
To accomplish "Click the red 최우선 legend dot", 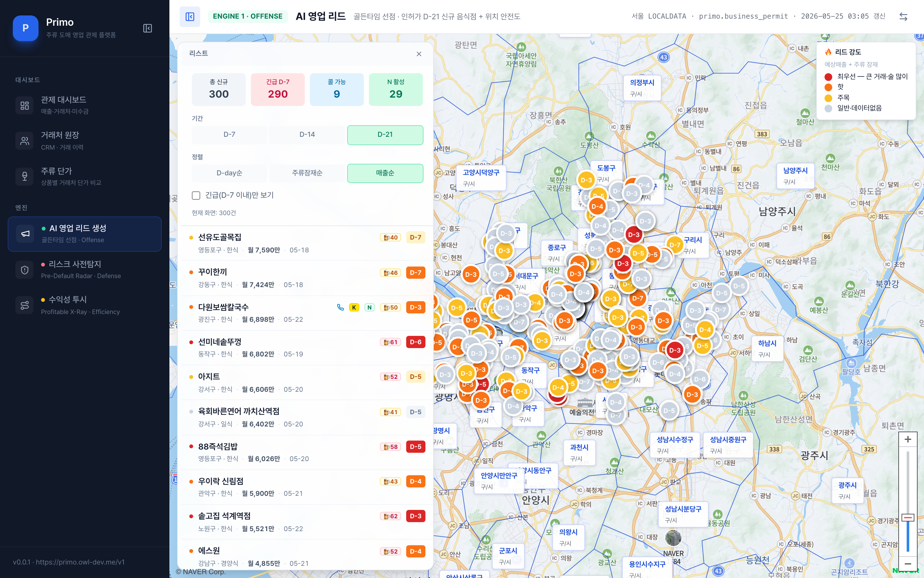I will 828,77.
